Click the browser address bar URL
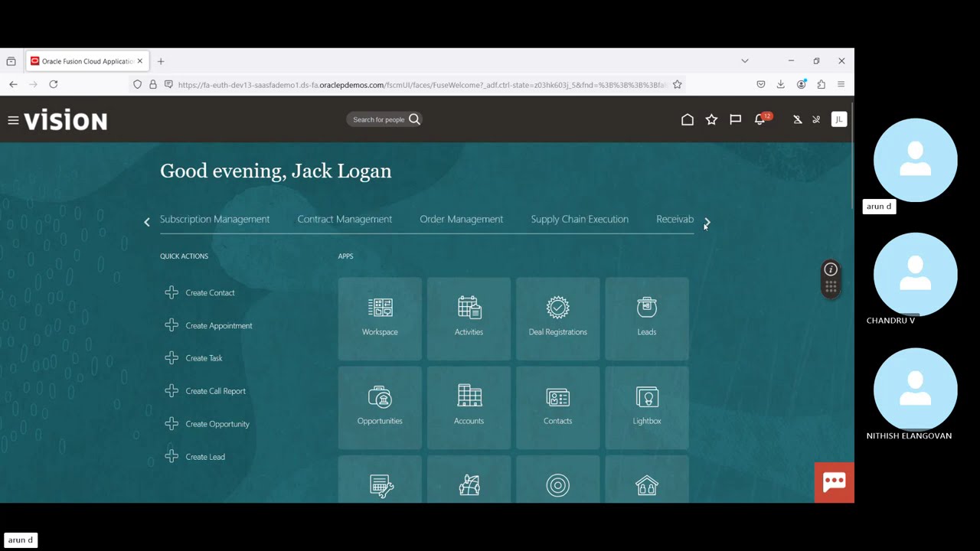Viewport: 980px width, 551px height. click(x=422, y=85)
